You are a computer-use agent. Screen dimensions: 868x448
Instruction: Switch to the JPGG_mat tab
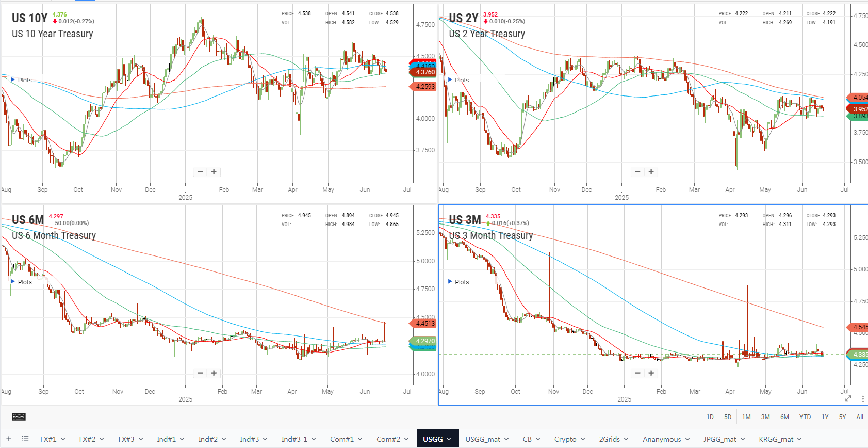720,439
